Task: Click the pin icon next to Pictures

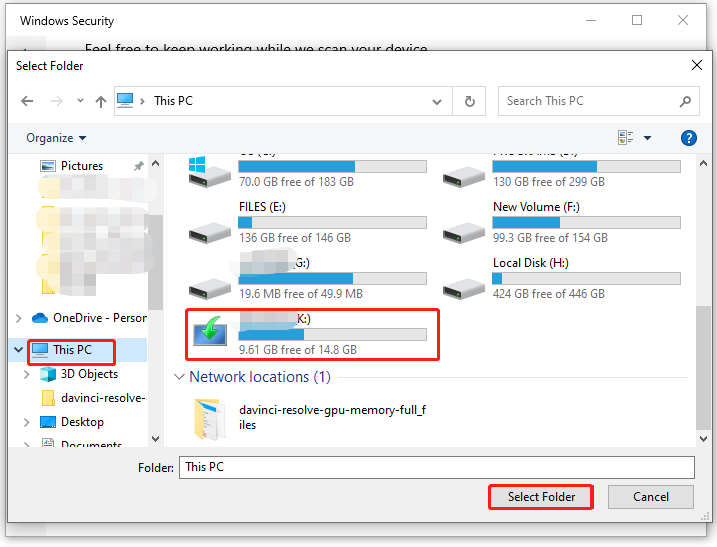Action: [139, 166]
